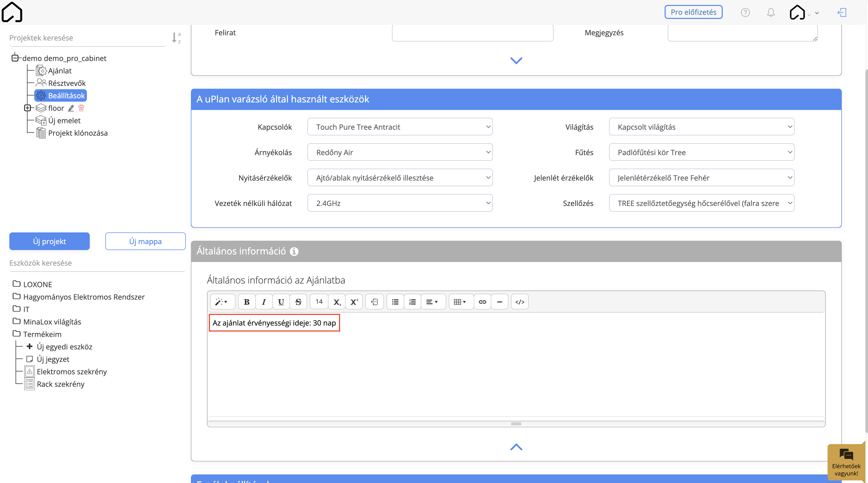Viewport: 868px width, 483px height.
Task: Open the notifications bell icon
Action: point(771,12)
